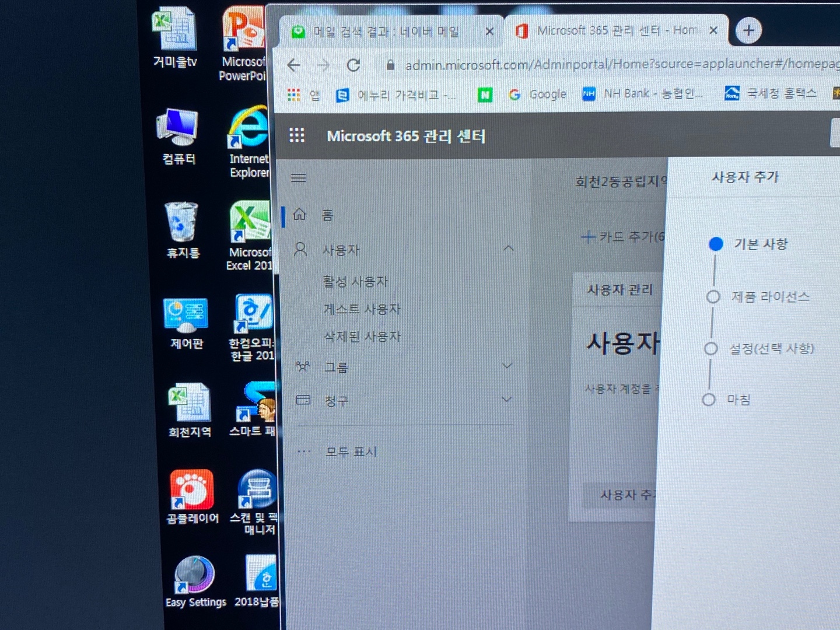Expand the 그룹 section chevron
Screen dimensions: 840x630
[507, 366]
